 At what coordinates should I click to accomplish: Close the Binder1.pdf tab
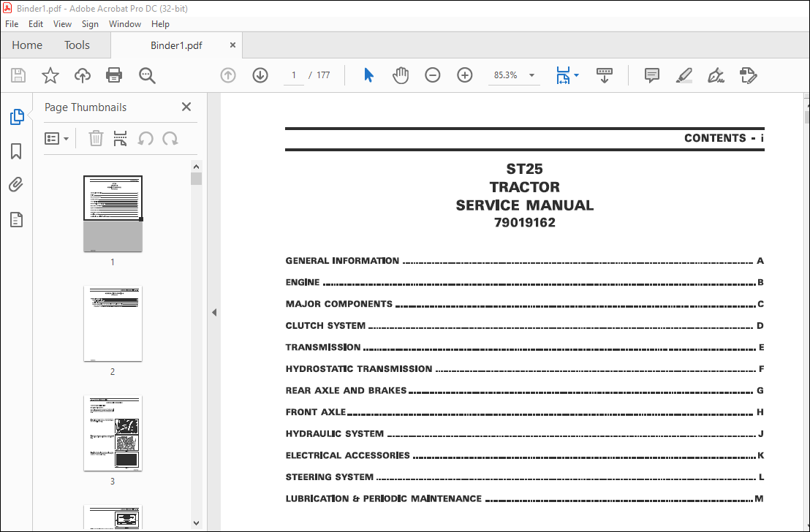232,45
